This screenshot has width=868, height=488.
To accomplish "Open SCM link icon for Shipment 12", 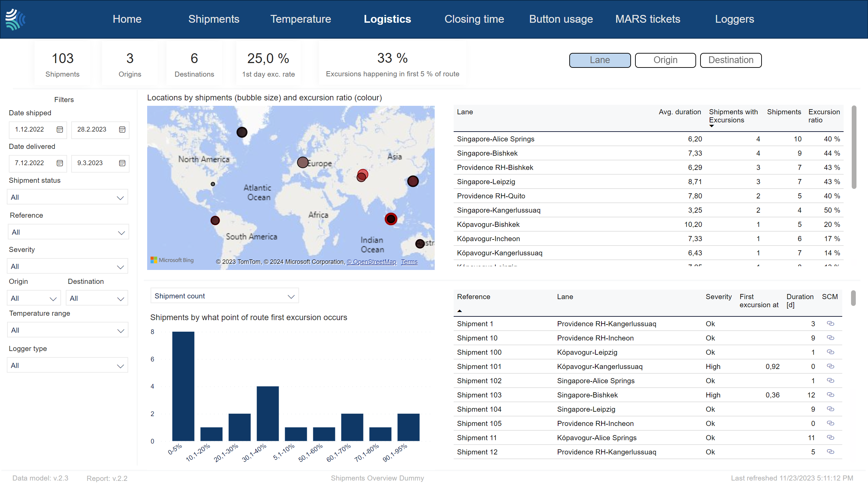I will tap(830, 452).
